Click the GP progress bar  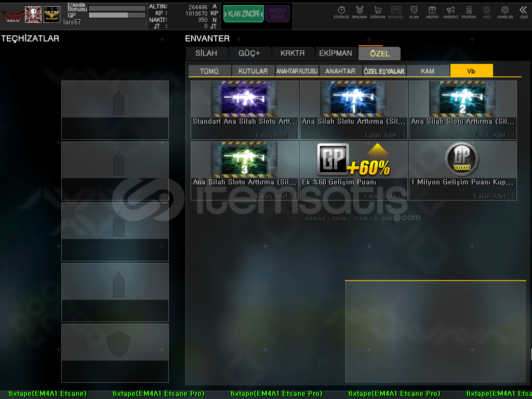[117, 15]
